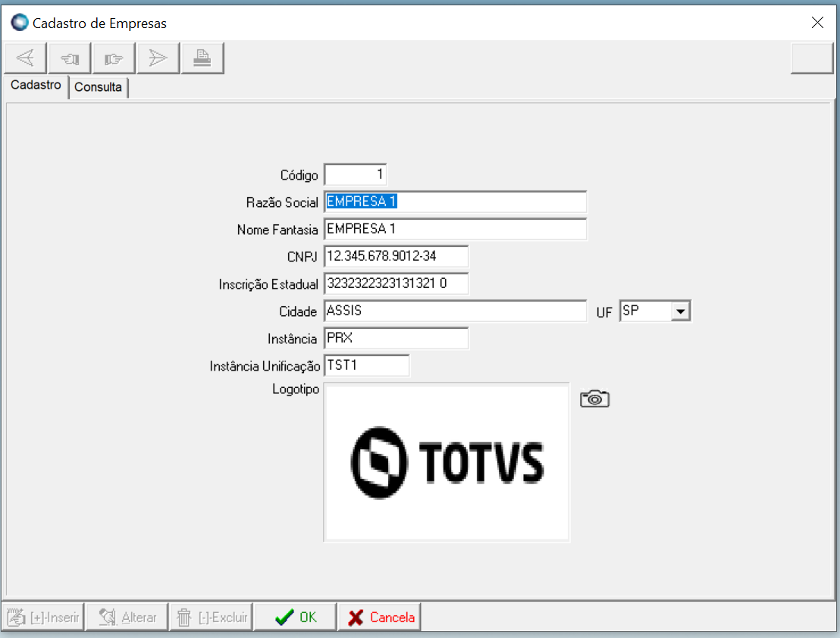Open the UF dropdown arrow
The image size is (840, 638).
coord(680,311)
